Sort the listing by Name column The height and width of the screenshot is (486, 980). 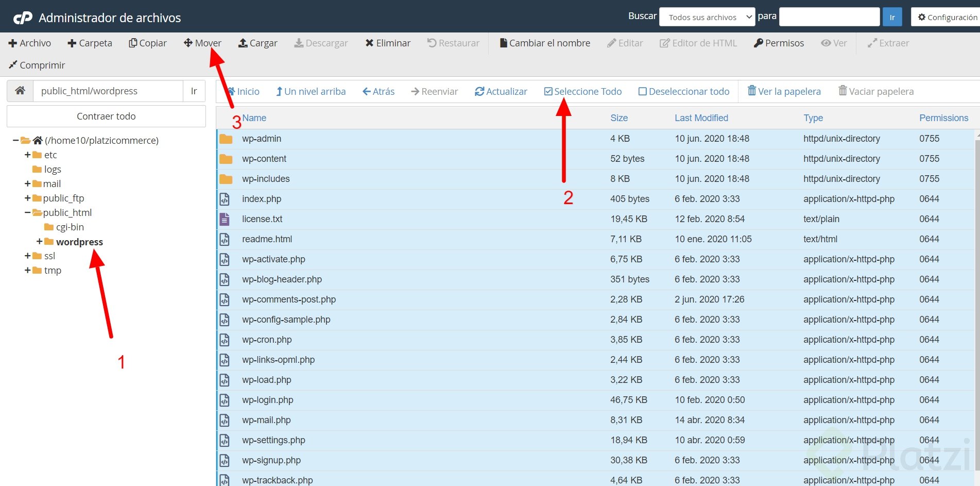254,118
